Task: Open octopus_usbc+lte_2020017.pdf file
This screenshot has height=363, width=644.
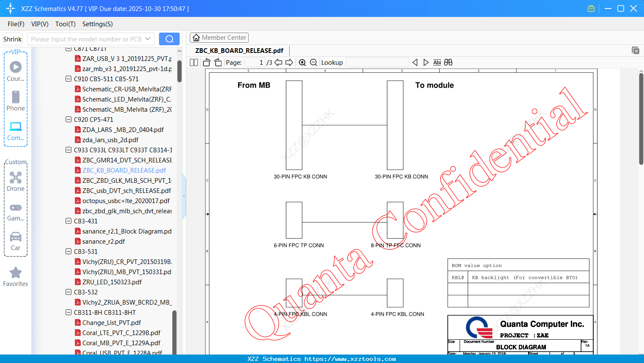Action: [126, 201]
